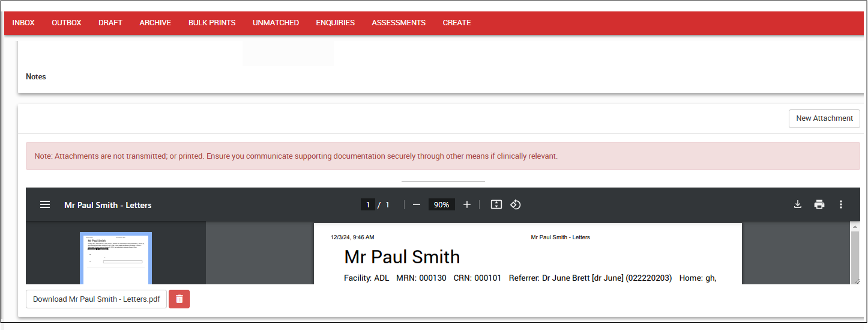Click Download Mr Paul Smith - Letters.pdf button

tap(96, 299)
